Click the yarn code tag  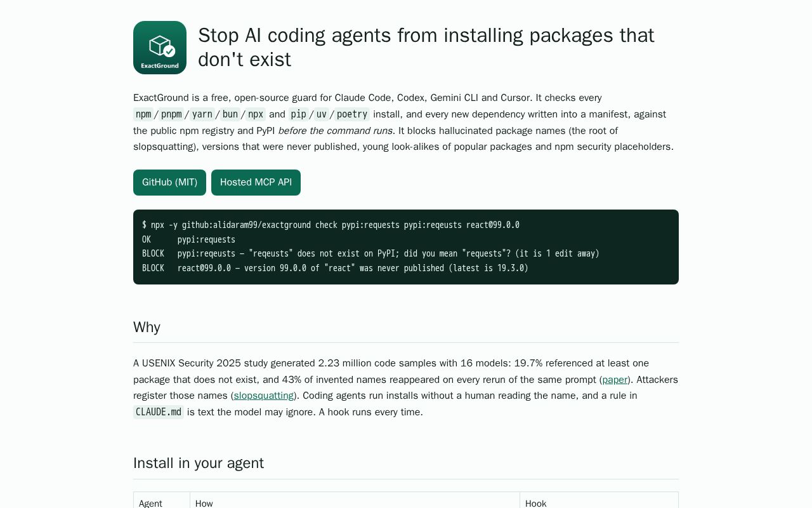coord(202,114)
